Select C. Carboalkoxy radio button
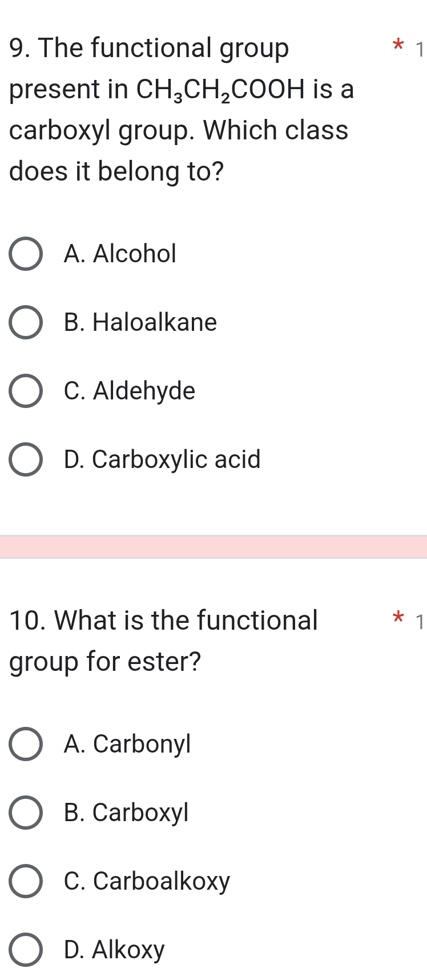The image size is (427, 980). [25, 881]
